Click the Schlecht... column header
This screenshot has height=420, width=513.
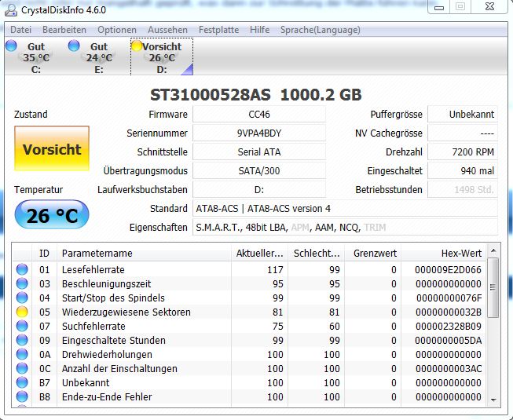pyautogui.click(x=317, y=253)
